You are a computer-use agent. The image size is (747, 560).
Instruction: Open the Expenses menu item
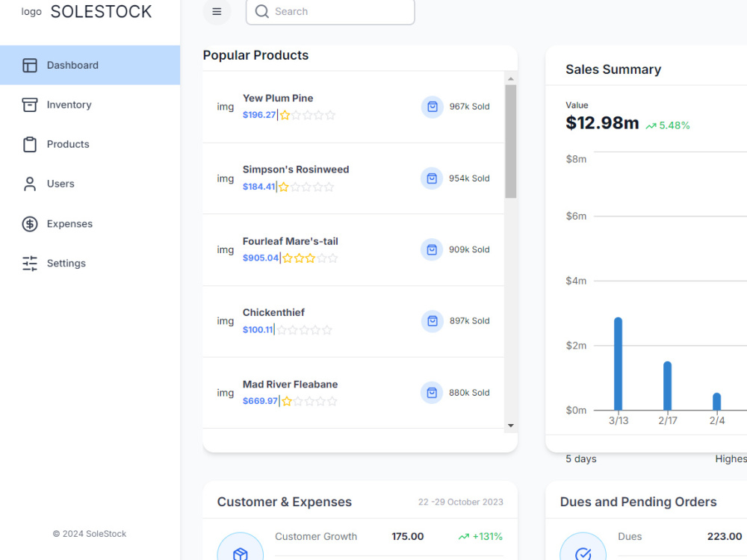pyautogui.click(x=90, y=224)
